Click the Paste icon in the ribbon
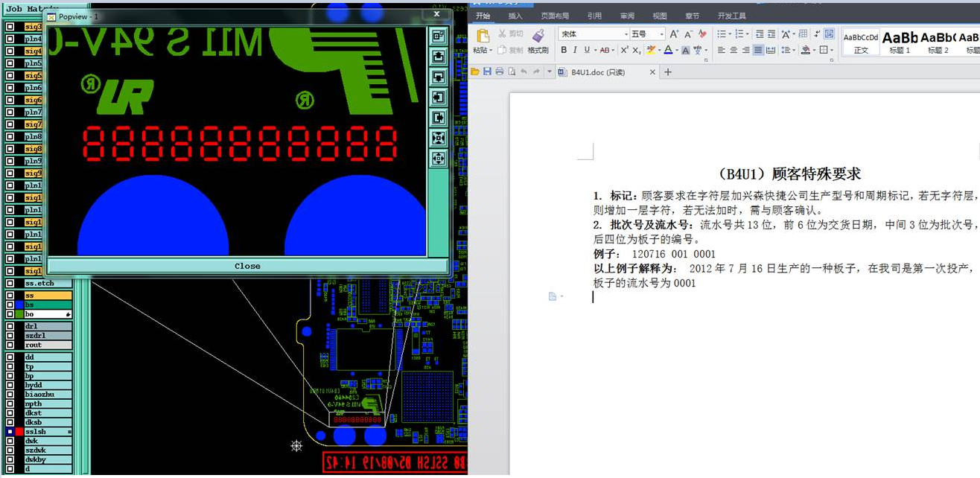 (x=483, y=36)
